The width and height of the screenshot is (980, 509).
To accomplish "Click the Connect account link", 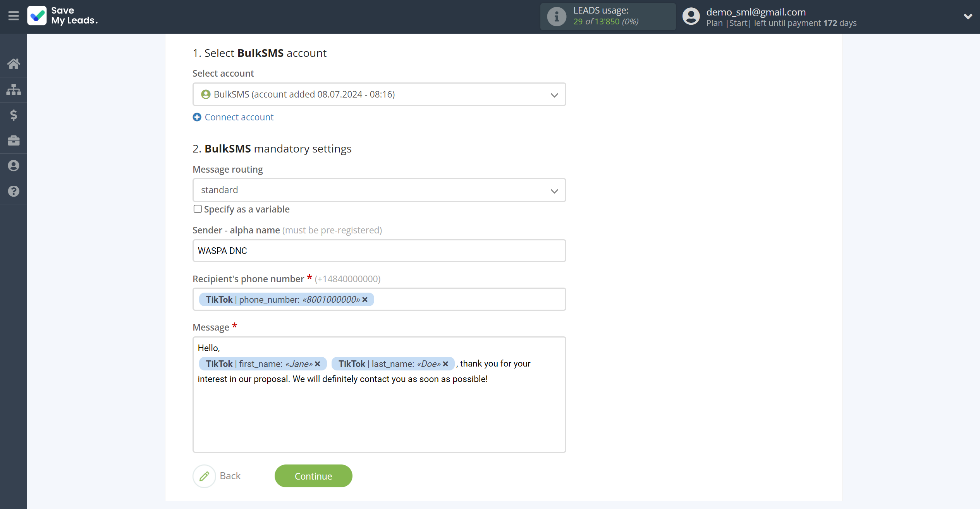I will click(239, 117).
